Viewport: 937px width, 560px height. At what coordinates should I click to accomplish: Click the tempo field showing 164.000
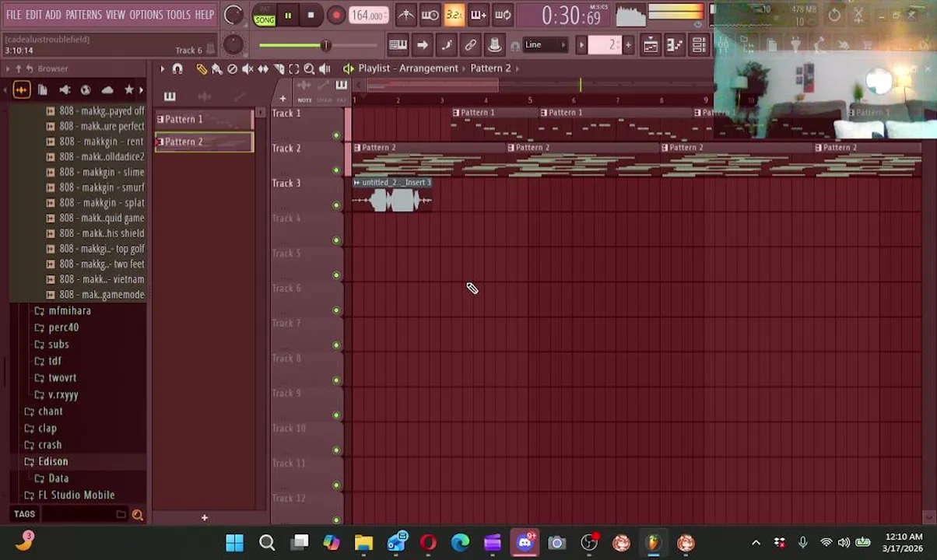[367, 16]
